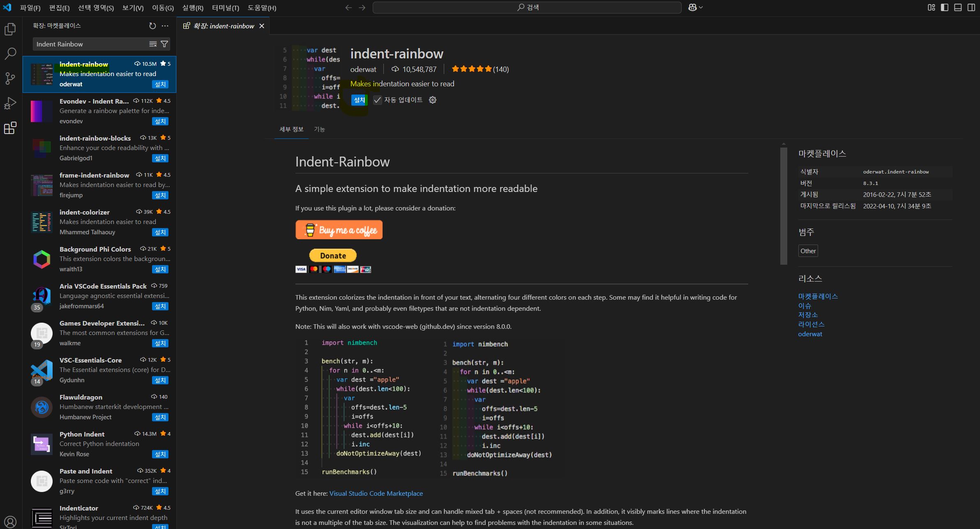Click the Other category tag

(808, 251)
